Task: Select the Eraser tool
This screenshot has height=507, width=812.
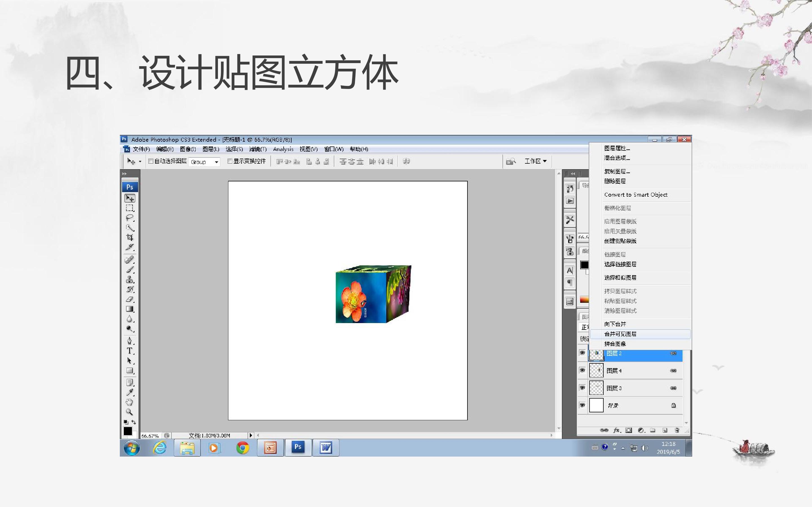Action: click(130, 299)
